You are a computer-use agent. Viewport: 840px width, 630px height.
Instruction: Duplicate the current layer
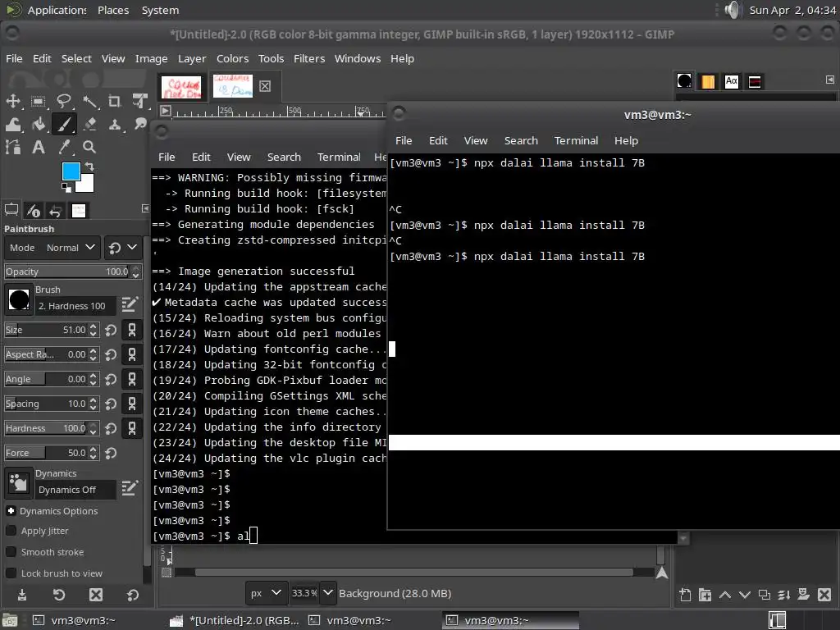point(765,595)
